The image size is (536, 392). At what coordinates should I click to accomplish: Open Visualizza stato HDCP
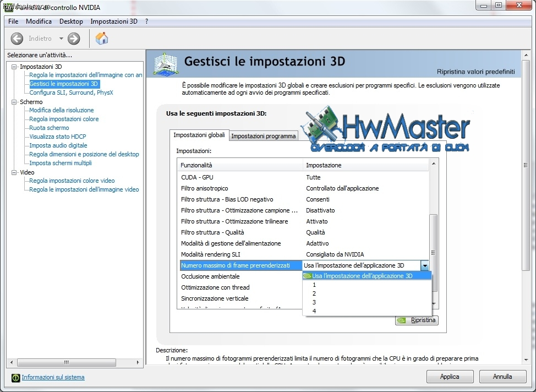pos(58,137)
